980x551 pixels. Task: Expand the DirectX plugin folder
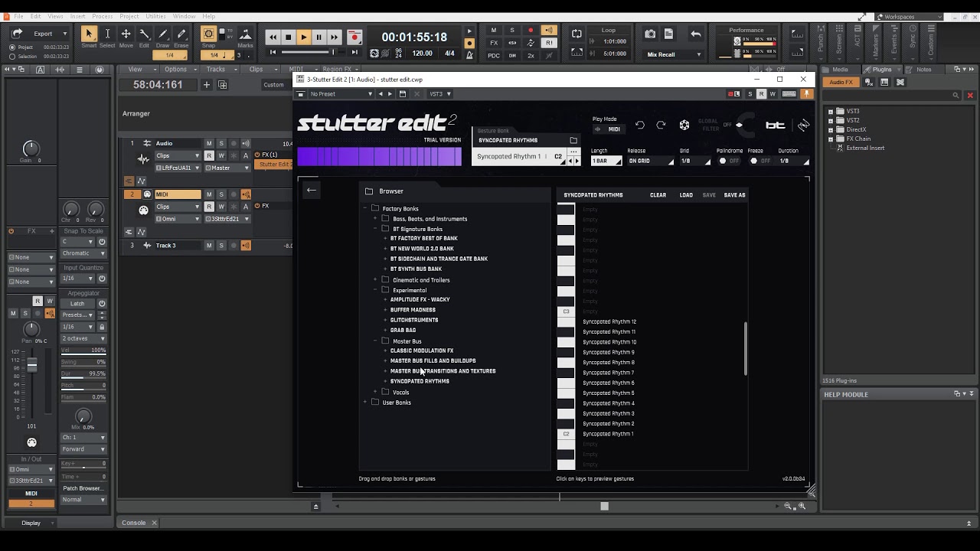(x=831, y=129)
